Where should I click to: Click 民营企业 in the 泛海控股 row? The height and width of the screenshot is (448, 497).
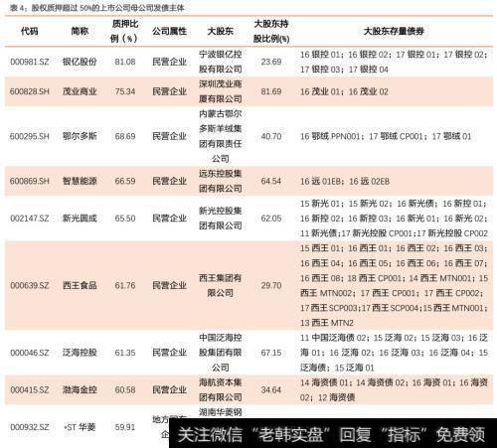tap(170, 353)
